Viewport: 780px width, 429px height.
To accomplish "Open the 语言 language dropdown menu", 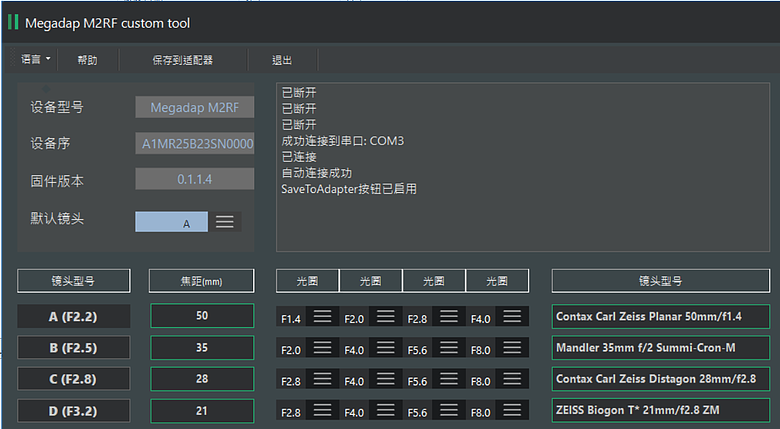I will (36, 60).
